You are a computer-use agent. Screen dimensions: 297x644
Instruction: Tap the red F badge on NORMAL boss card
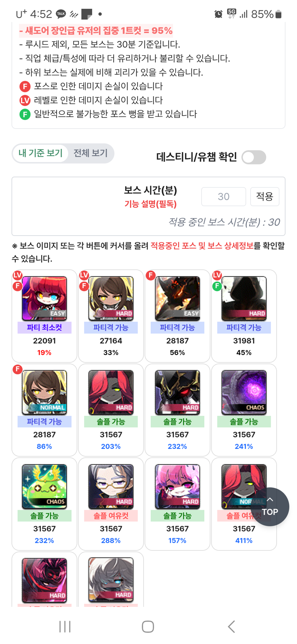point(17,369)
